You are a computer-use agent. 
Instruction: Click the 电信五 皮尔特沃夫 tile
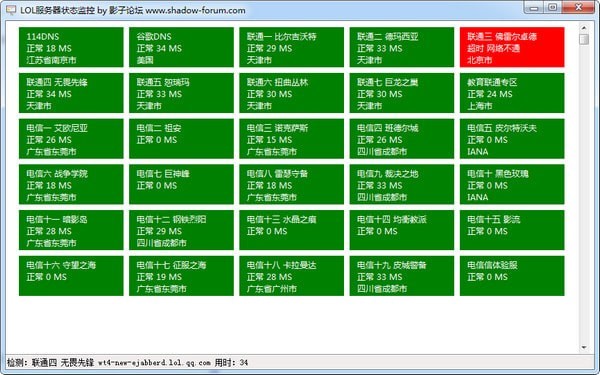point(512,139)
